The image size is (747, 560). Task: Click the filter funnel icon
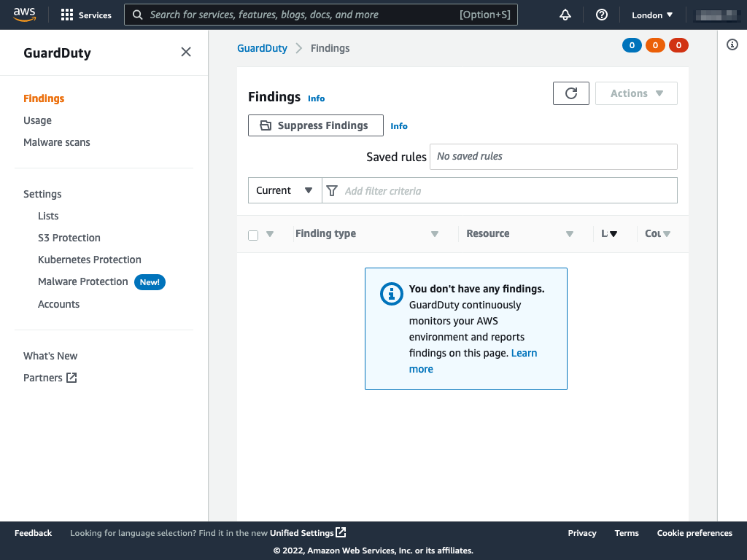tap(333, 190)
